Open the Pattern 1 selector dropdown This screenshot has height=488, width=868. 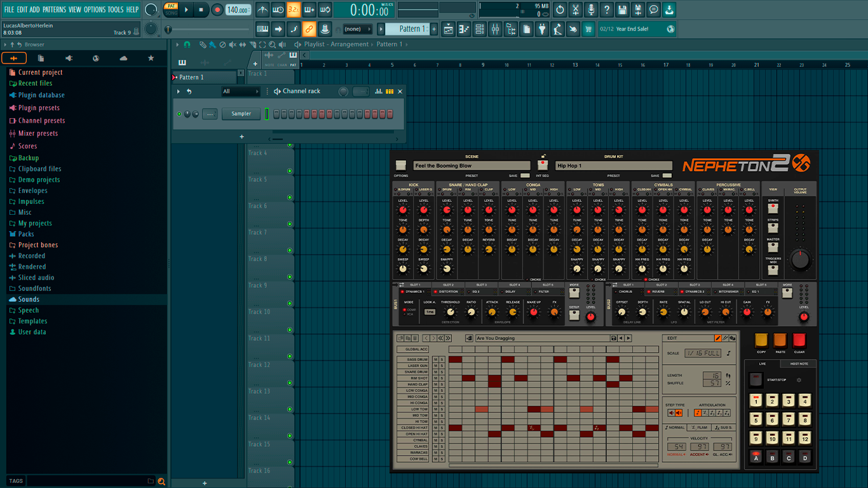pos(409,29)
